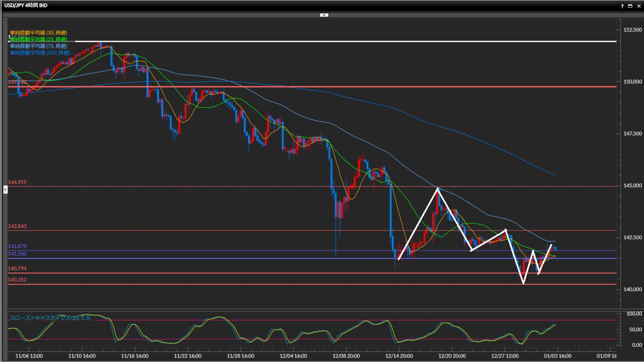
Task: Click the 145.000 price axis tick
Action: pyautogui.click(x=632, y=186)
